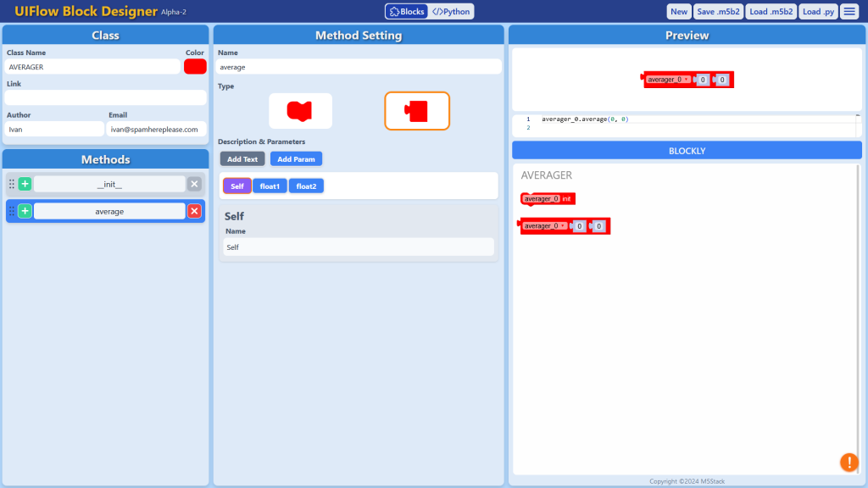Viewport: 868px width, 488px height.
Task: Switch to Blocks view toggle
Action: (407, 12)
